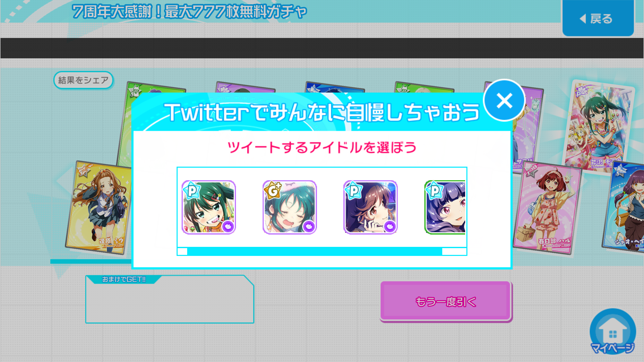This screenshot has width=644, height=362.
Task: Open the マイページ home icon
Action: pyautogui.click(x=613, y=332)
